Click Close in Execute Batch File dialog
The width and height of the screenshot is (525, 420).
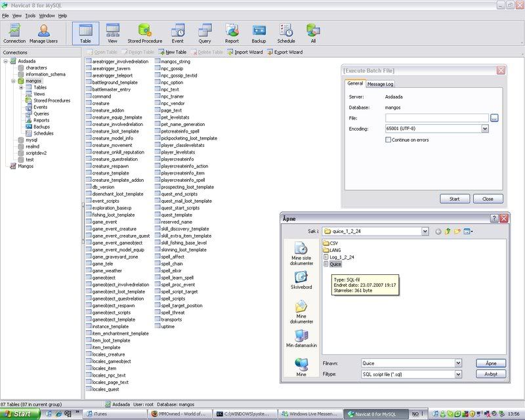(x=488, y=199)
